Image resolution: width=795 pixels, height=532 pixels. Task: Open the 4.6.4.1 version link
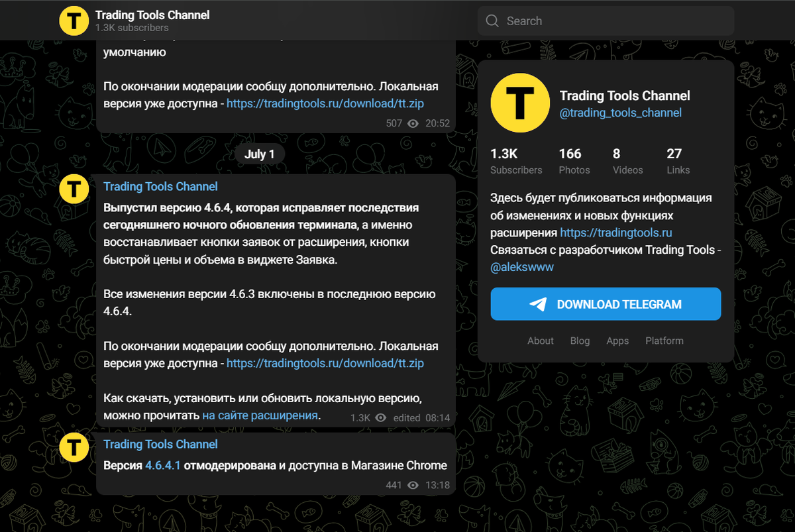(163, 465)
